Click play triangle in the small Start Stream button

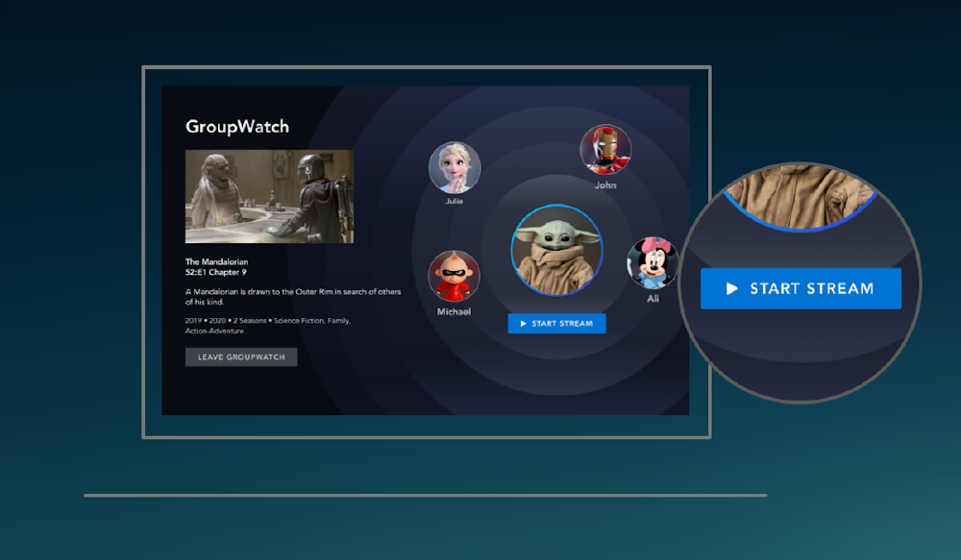click(523, 324)
